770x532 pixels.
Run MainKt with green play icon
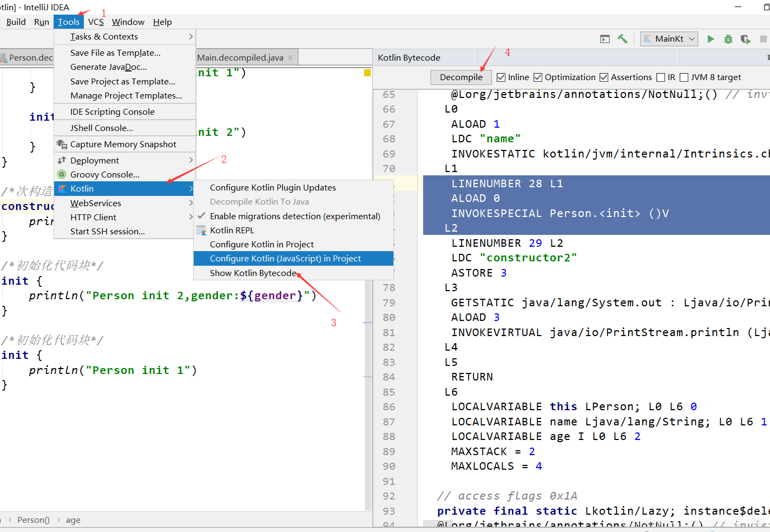tap(711, 39)
